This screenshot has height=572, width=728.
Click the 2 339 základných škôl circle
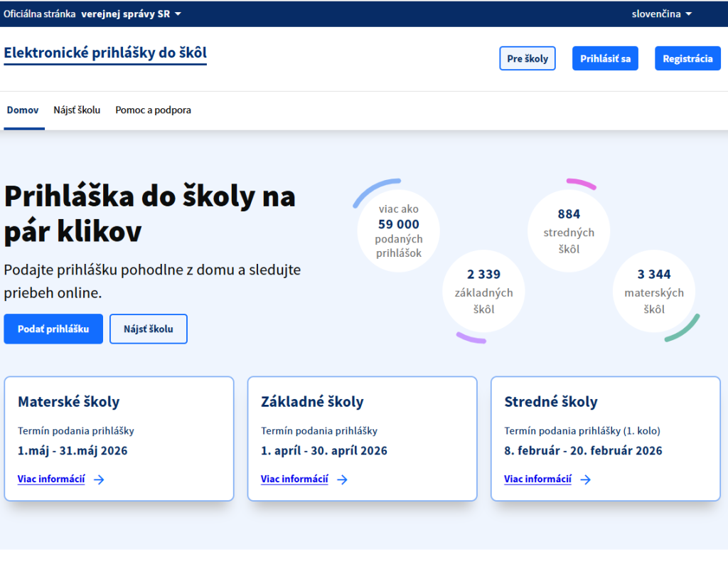(483, 291)
